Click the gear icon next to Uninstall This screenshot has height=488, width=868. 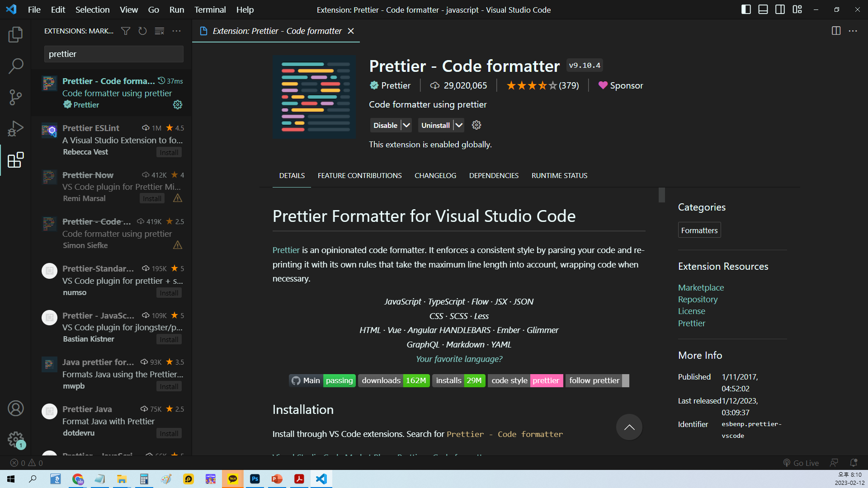coord(476,125)
